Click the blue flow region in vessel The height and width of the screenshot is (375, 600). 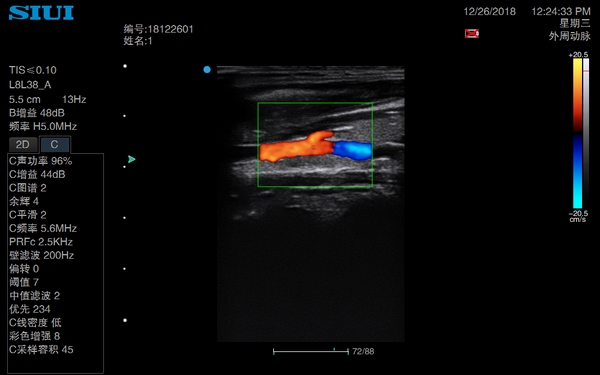[x=353, y=150]
